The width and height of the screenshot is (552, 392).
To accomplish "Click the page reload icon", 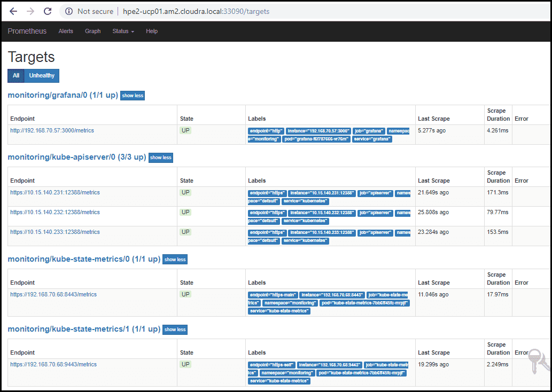I will tap(48, 11).
